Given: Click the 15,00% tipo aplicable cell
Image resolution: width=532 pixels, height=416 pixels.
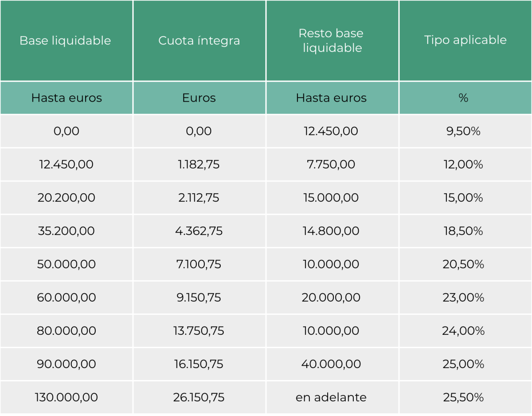Looking at the screenshot, I should (463, 198).
